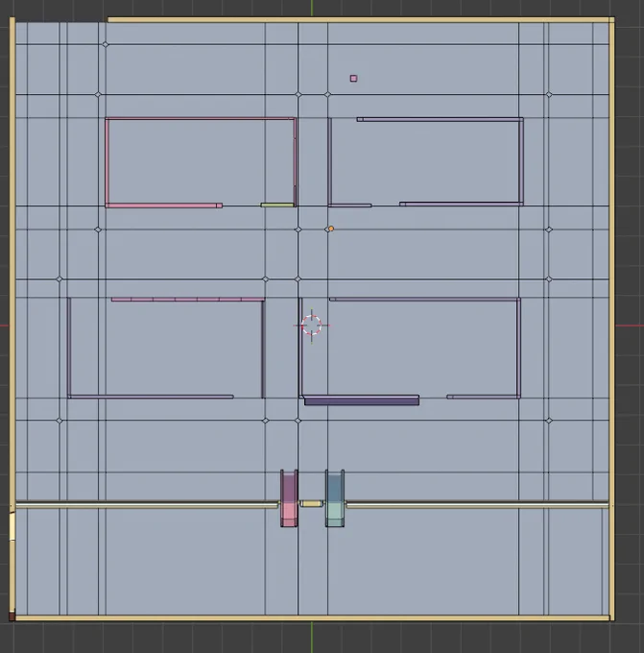Select the long horizontal rail left of doors

pyautogui.click(x=147, y=505)
